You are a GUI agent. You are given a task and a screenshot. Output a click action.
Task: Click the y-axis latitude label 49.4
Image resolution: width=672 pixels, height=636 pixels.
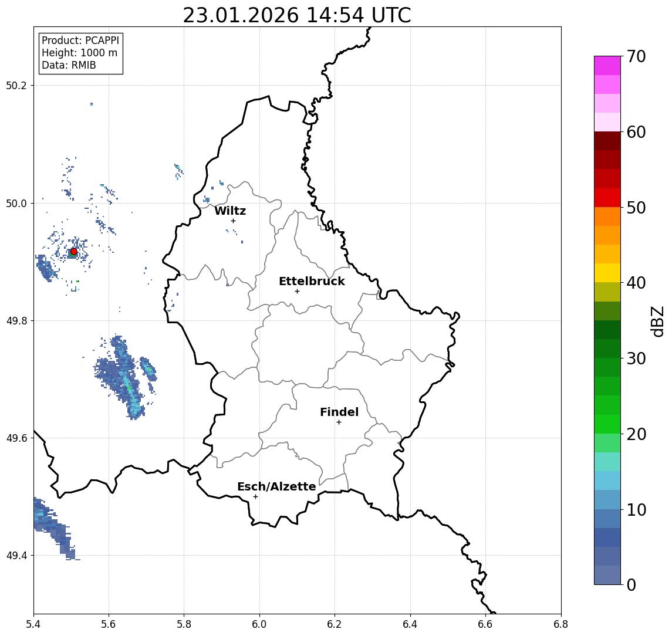coord(16,556)
